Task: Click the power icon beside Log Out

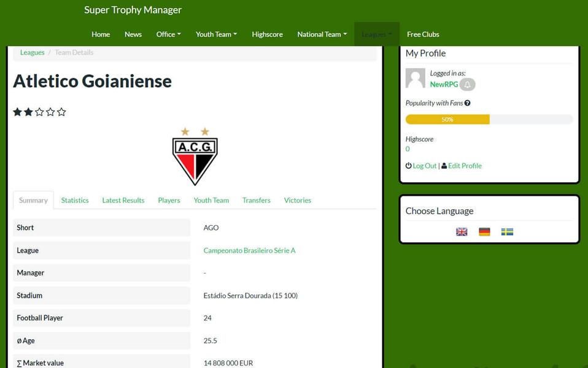Action: tap(408, 165)
